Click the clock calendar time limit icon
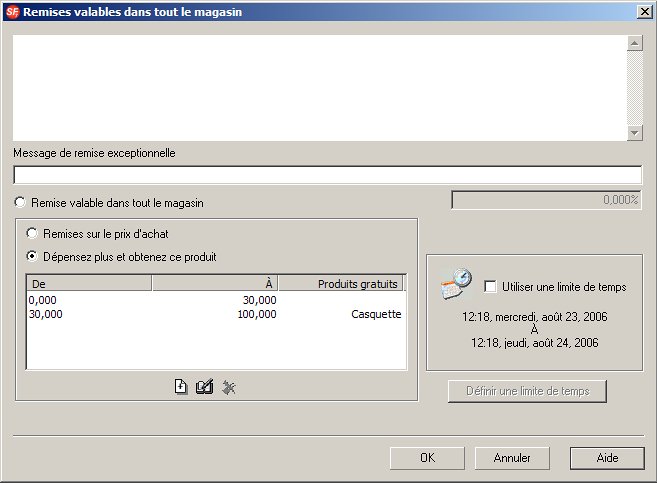 point(456,285)
